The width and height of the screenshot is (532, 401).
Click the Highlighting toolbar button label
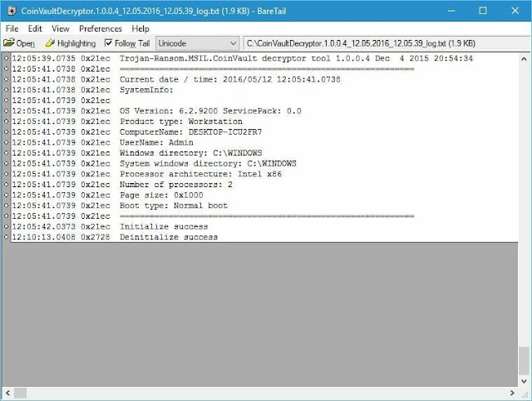point(76,43)
